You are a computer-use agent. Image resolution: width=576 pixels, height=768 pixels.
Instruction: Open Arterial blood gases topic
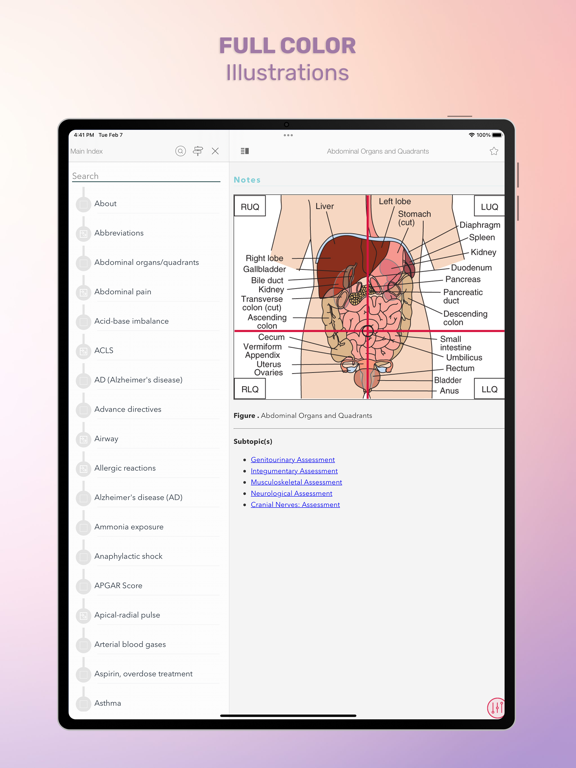pyautogui.click(x=130, y=644)
